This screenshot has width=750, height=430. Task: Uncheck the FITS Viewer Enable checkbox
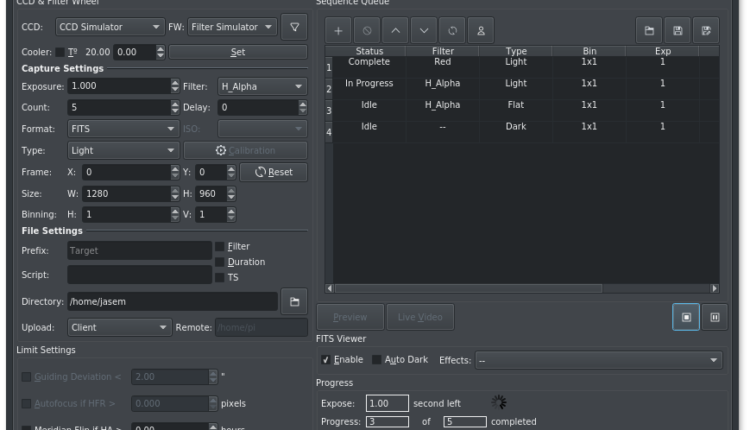(326, 360)
